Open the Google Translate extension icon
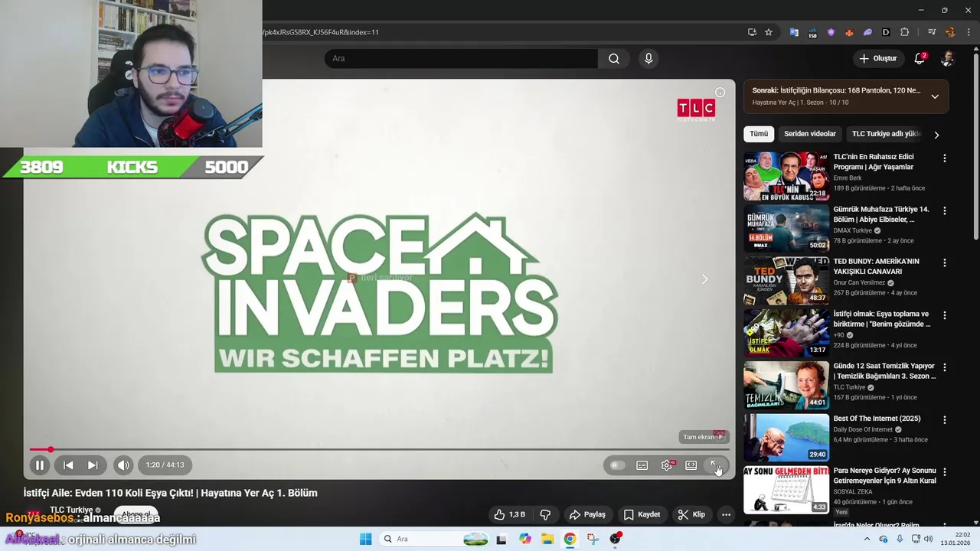The width and height of the screenshot is (980, 551). [x=794, y=32]
